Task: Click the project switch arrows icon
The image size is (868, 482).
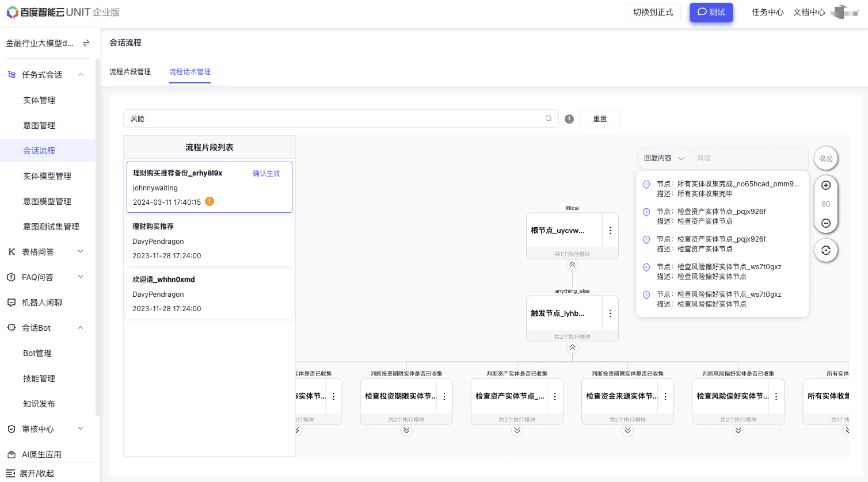Action: pos(86,43)
